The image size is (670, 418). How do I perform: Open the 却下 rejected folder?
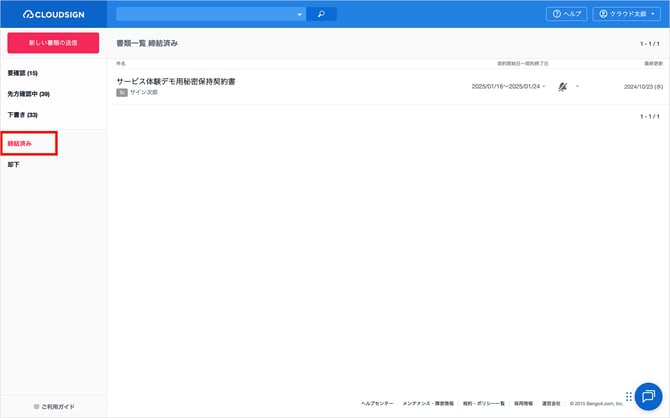(14, 164)
